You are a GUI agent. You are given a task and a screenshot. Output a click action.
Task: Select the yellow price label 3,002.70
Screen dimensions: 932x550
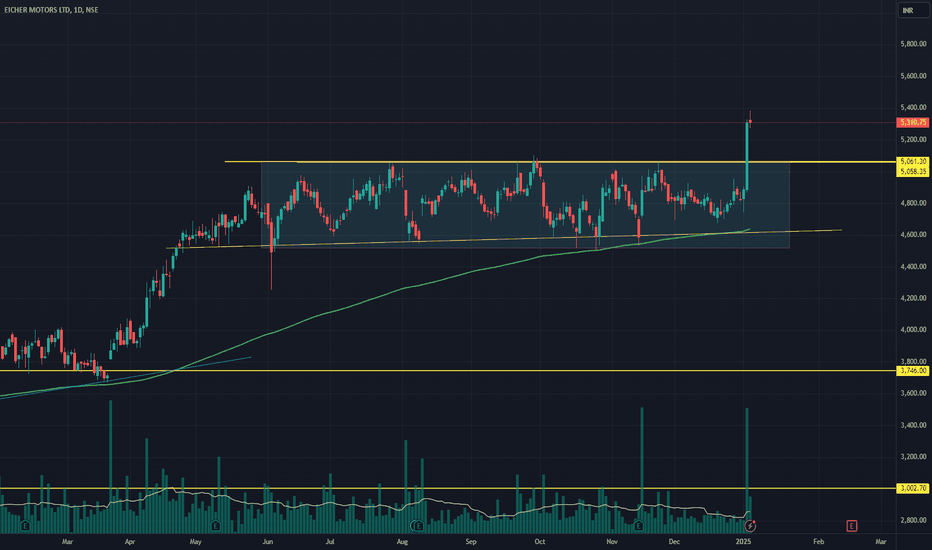[913, 488]
